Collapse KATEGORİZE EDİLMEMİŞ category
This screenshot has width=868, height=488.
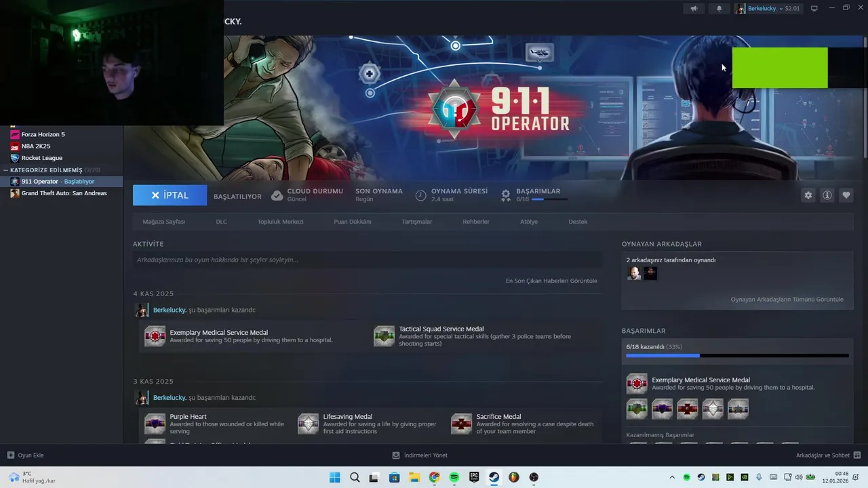point(5,170)
